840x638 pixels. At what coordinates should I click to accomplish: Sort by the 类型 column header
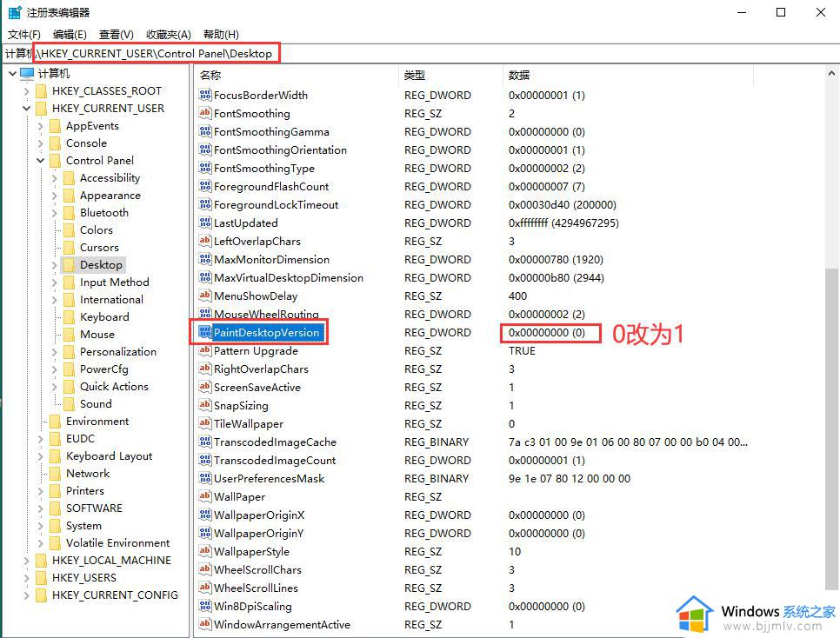pyautogui.click(x=451, y=75)
